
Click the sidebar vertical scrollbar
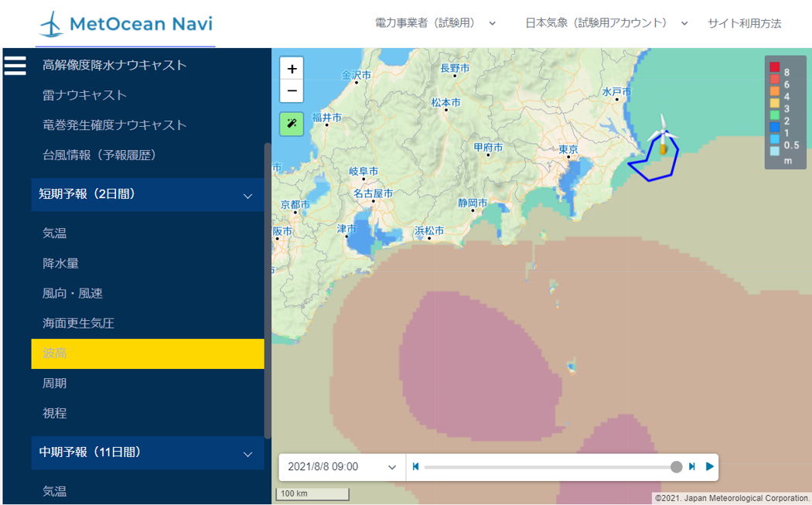(x=268, y=291)
